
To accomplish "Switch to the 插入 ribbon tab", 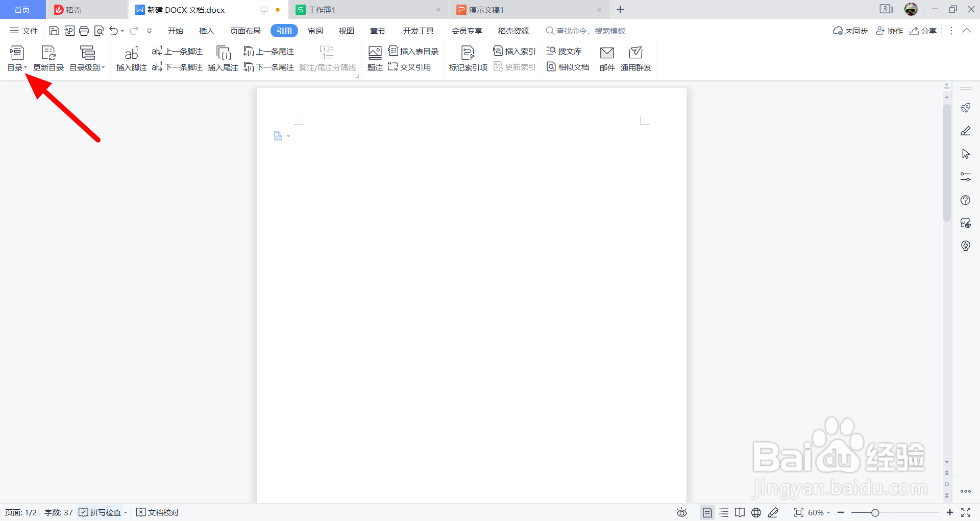I will click(207, 31).
